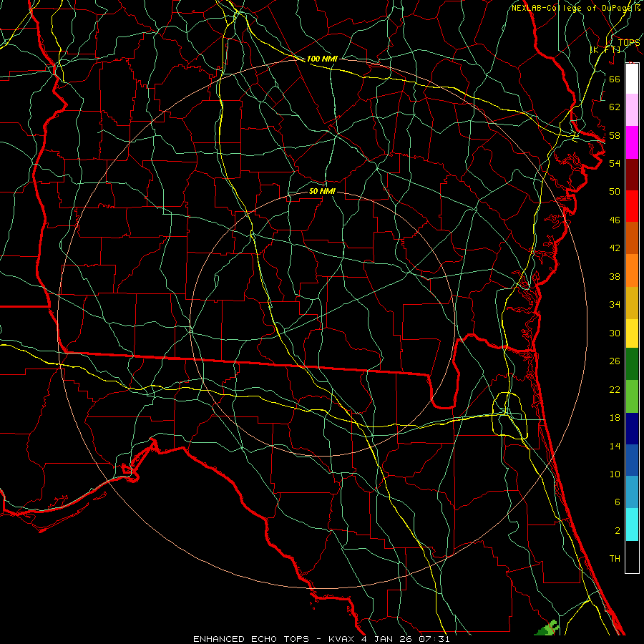
Task: Click the 'KVAX' station identifier in the caption
Action: pyautogui.click(x=342, y=639)
